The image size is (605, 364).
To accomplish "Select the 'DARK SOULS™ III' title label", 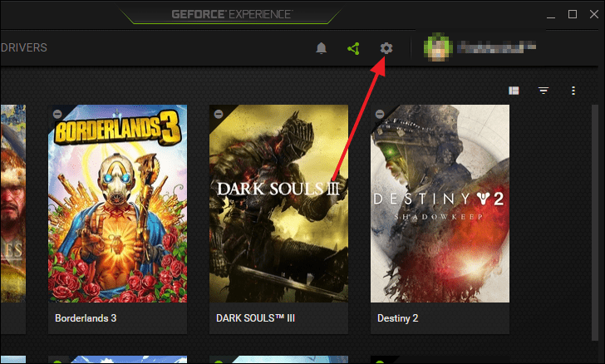I will click(x=255, y=318).
